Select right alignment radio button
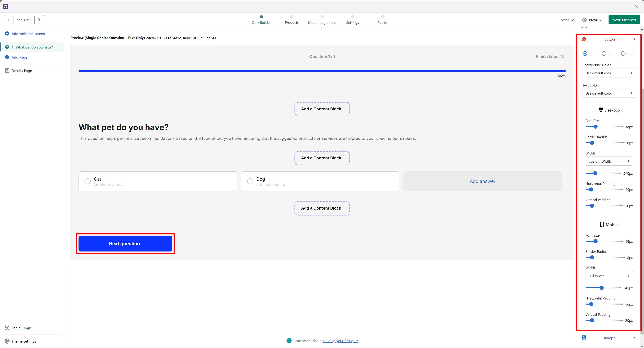The image size is (644, 348). [623, 54]
